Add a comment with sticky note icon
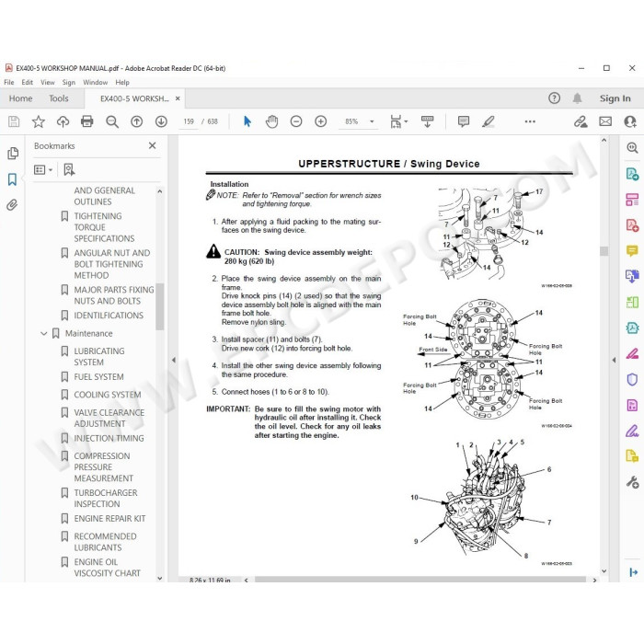This screenshot has width=644, height=644. coord(464,121)
